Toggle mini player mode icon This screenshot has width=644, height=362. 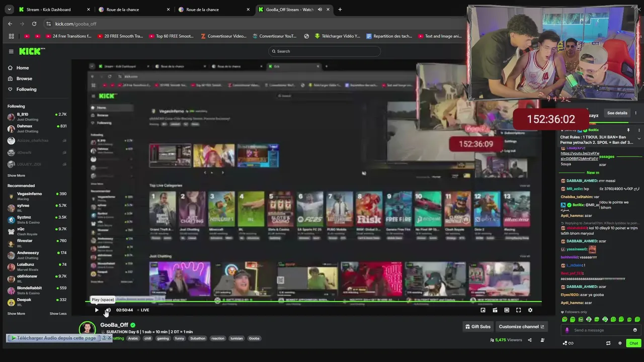click(483, 310)
